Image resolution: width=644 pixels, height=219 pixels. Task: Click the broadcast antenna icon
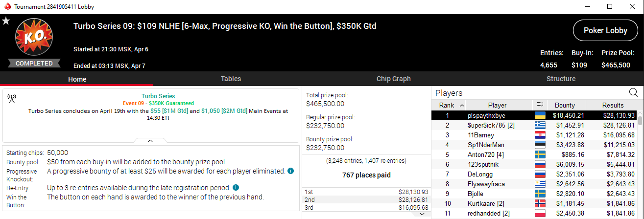(x=12, y=99)
